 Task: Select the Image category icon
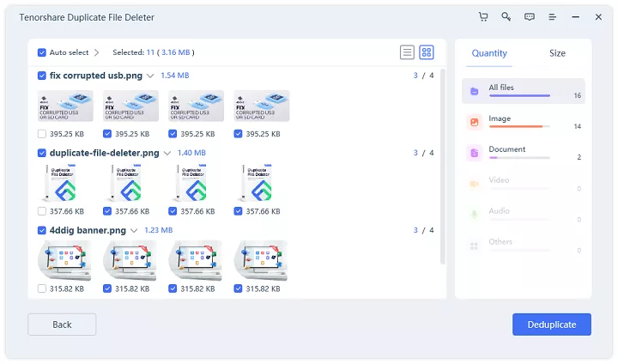[x=474, y=122]
